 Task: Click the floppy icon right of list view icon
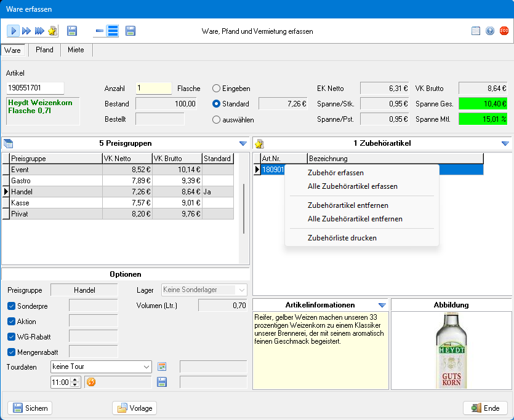(131, 31)
